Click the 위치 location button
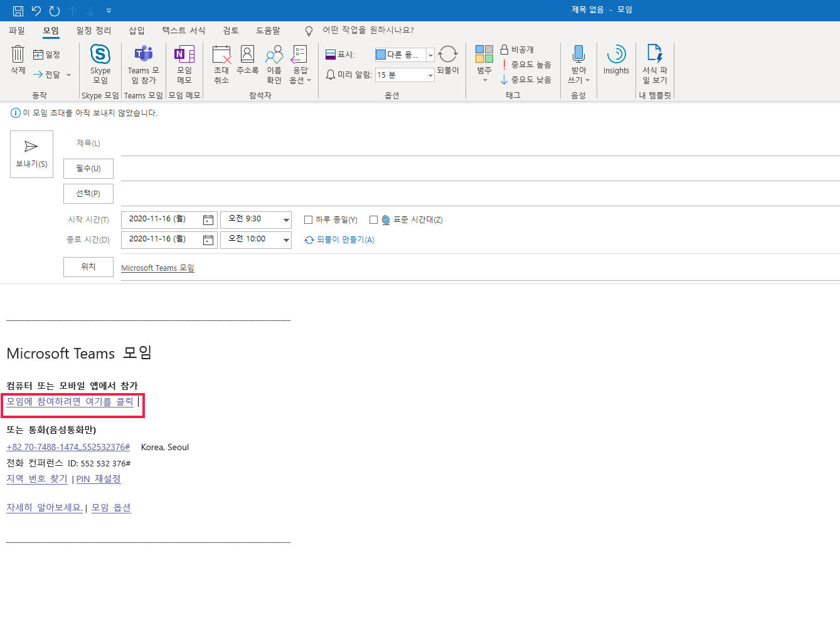840x620 pixels. coord(88,267)
